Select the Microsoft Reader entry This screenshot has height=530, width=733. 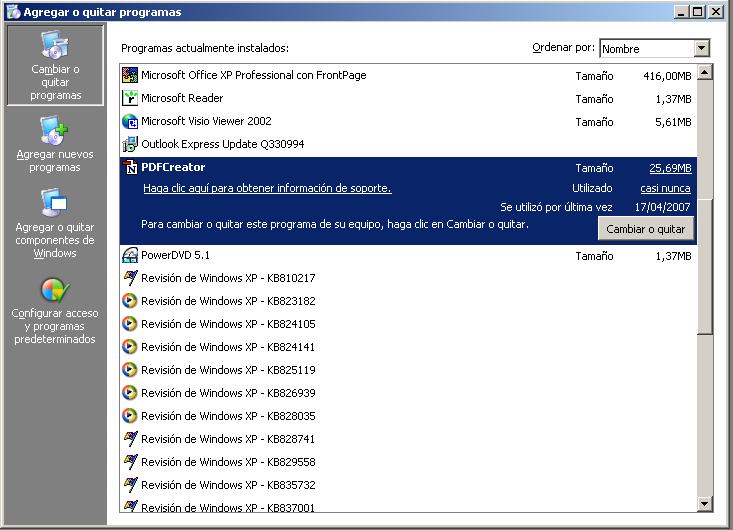pyautogui.click(x=408, y=98)
